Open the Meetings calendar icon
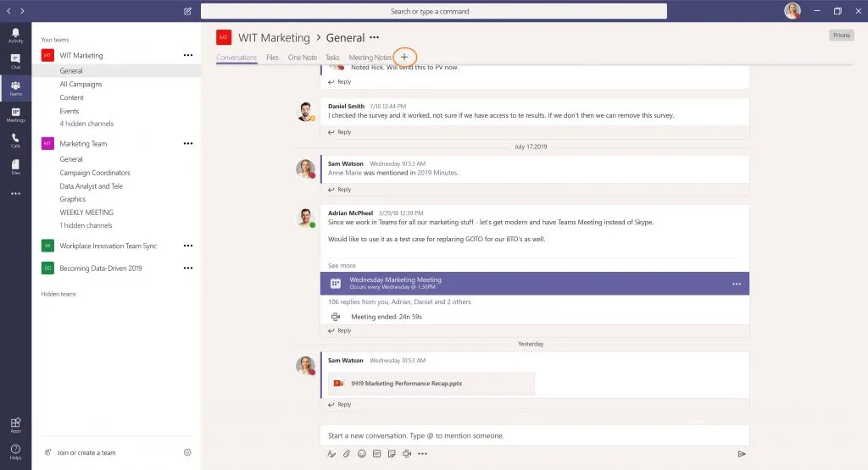 pos(15,115)
